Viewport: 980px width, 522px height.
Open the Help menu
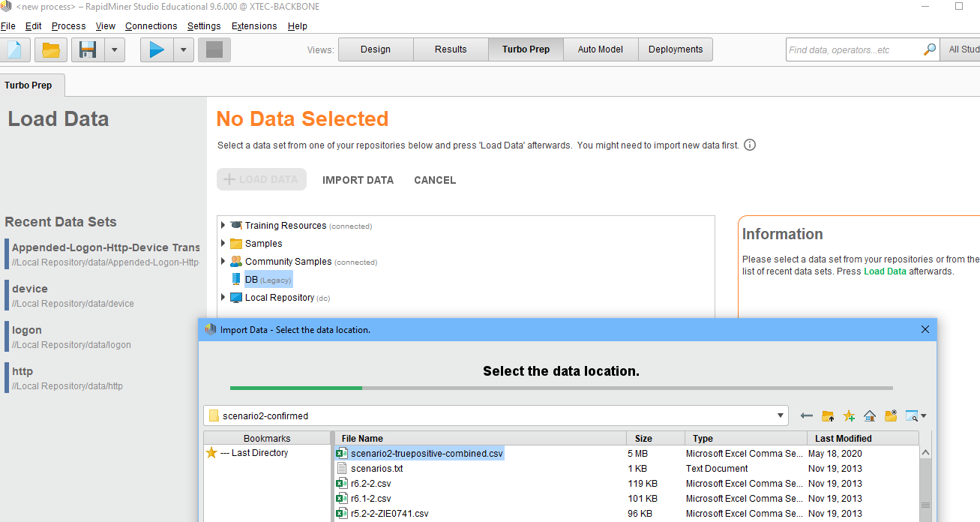tap(298, 25)
